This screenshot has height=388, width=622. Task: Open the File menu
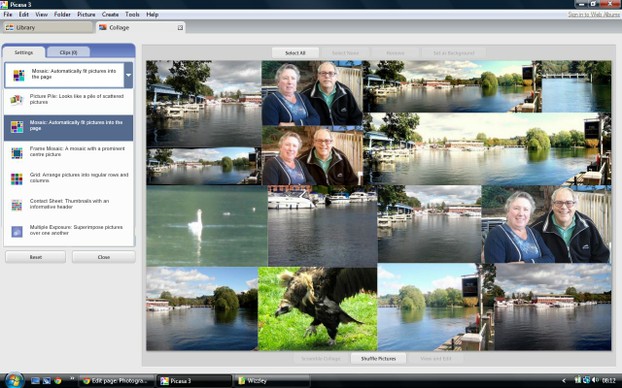pos(8,14)
